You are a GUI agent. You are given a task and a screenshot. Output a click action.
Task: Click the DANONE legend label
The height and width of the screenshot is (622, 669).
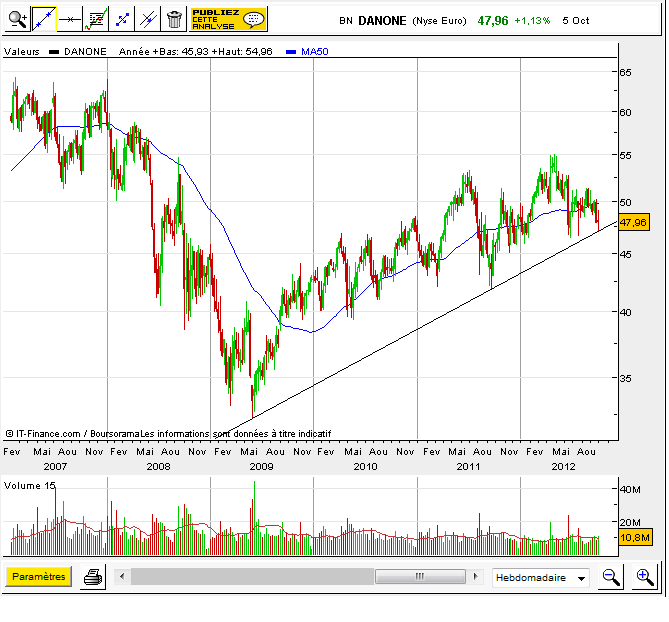85,52
